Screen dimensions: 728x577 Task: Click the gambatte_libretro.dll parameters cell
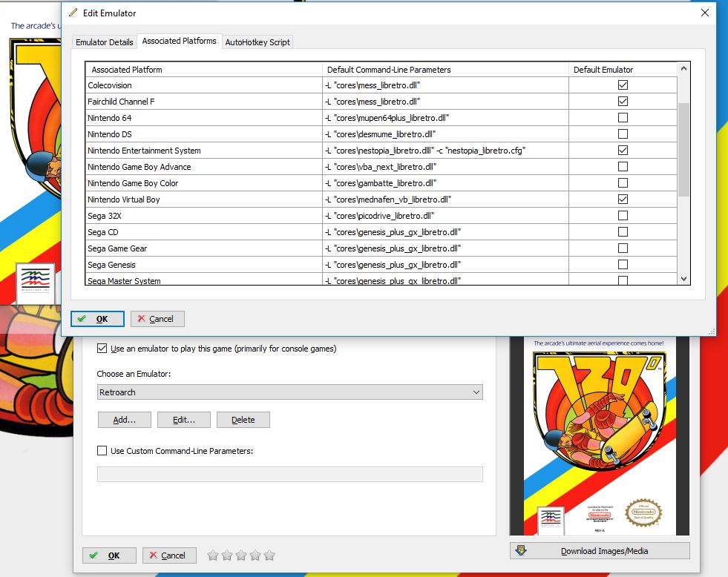pyautogui.click(x=445, y=183)
